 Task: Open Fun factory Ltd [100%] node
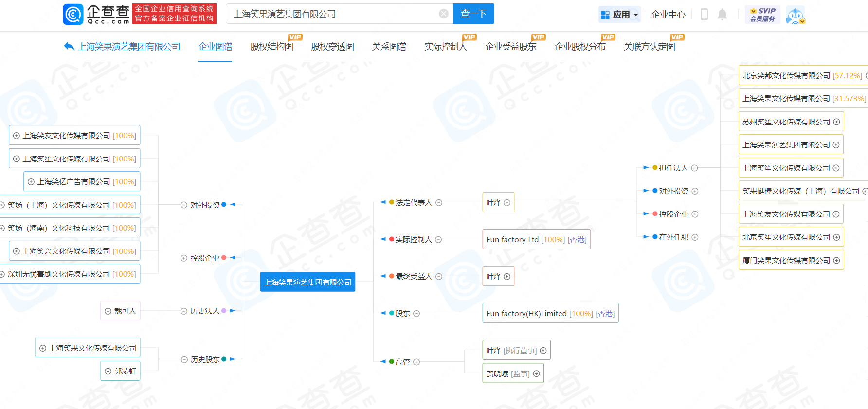[536, 239]
